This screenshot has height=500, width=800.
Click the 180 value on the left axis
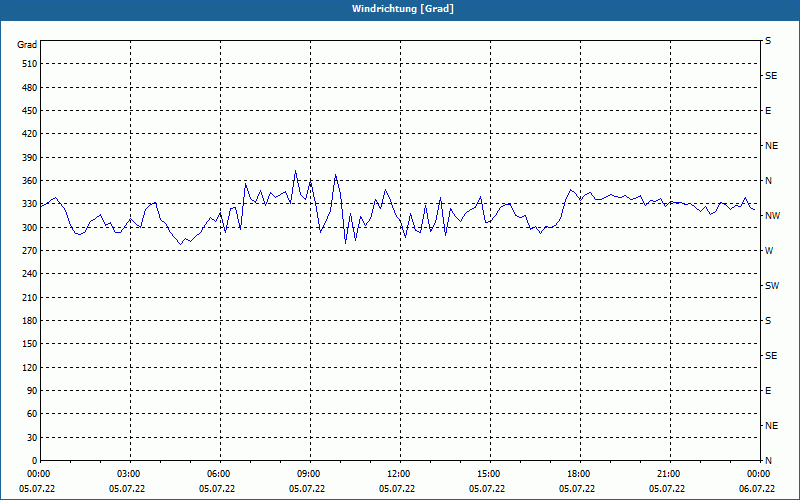point(30,320)
